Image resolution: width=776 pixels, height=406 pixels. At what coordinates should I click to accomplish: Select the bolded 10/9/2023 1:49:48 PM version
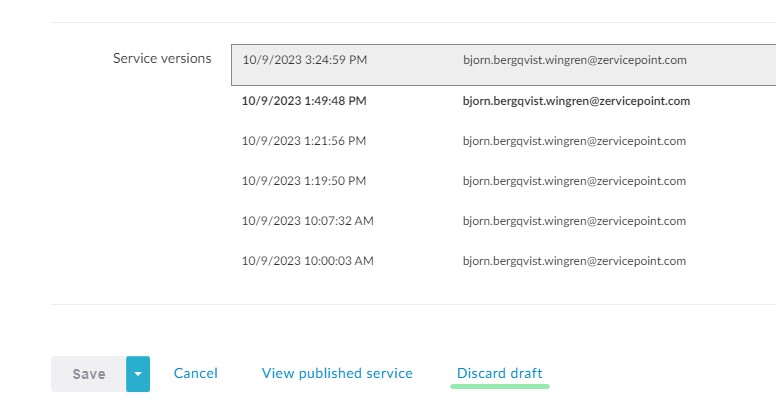tap(304, 101)
